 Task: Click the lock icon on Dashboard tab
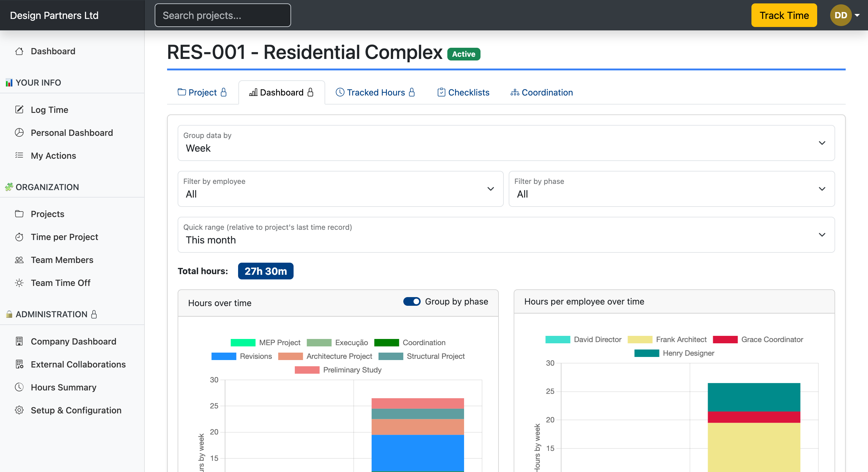click(310, 92)
